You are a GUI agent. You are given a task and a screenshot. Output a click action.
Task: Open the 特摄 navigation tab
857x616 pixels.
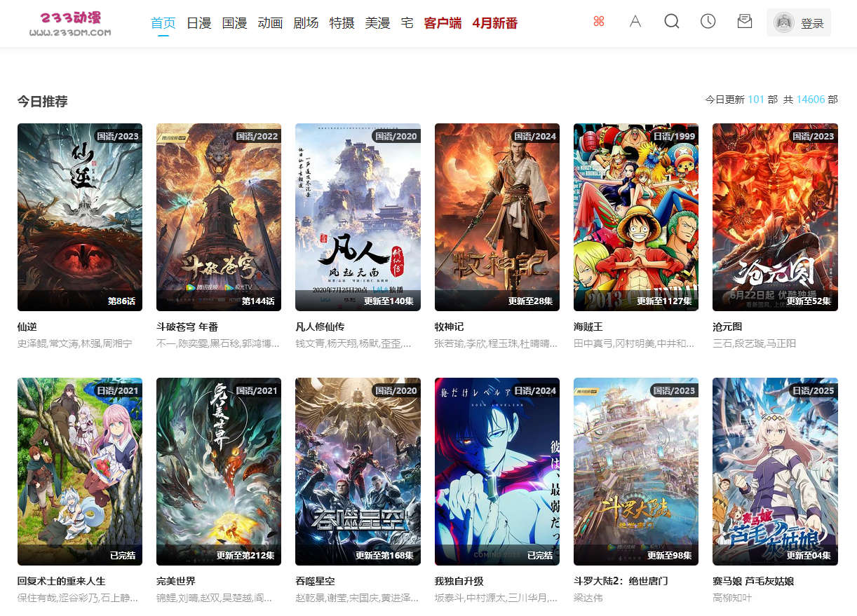click(342, 23)
